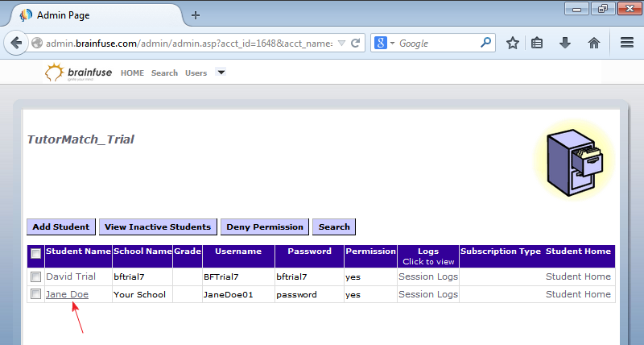Open a new browser tab

point(196,15)
